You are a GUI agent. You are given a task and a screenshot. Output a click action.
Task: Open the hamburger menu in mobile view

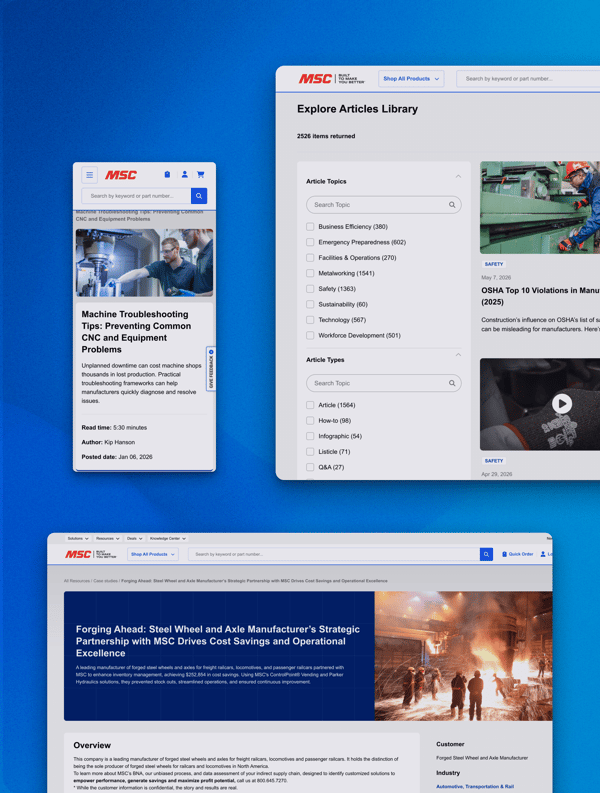(90, 175)
